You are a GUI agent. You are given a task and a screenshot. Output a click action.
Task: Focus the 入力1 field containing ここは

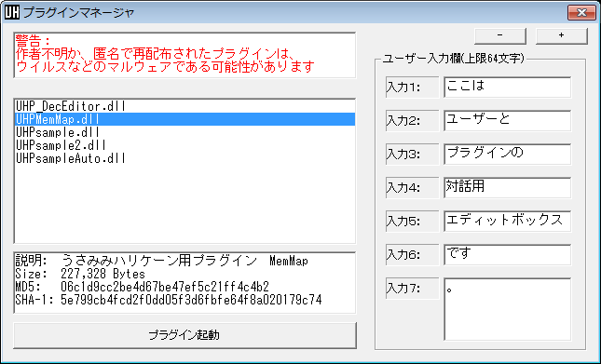click(508, 87)
